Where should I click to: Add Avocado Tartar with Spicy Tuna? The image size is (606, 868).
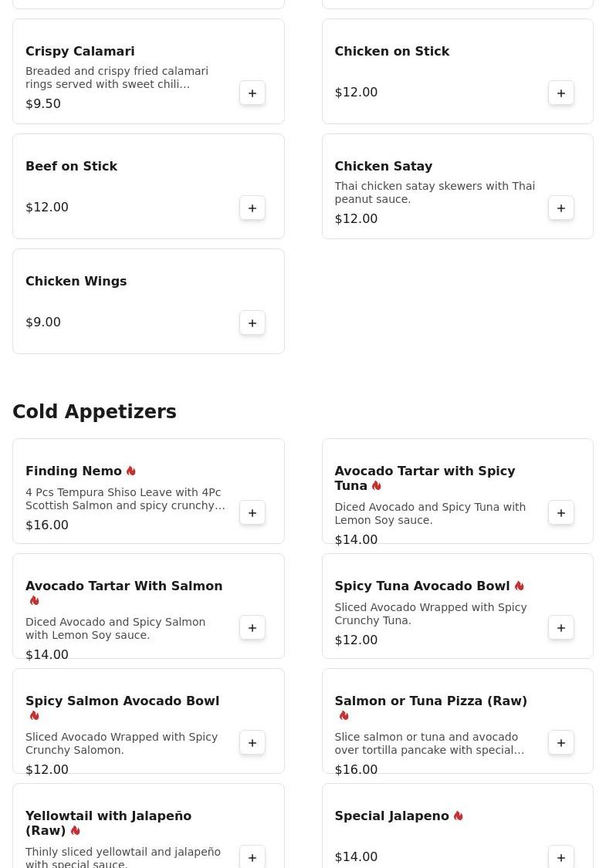pos(561,513)
